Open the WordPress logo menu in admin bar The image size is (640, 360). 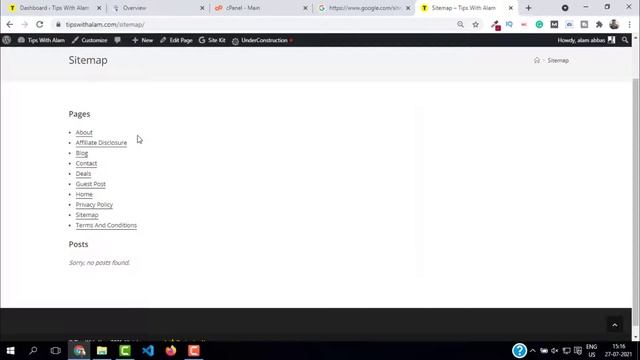[x=7, y=40]
